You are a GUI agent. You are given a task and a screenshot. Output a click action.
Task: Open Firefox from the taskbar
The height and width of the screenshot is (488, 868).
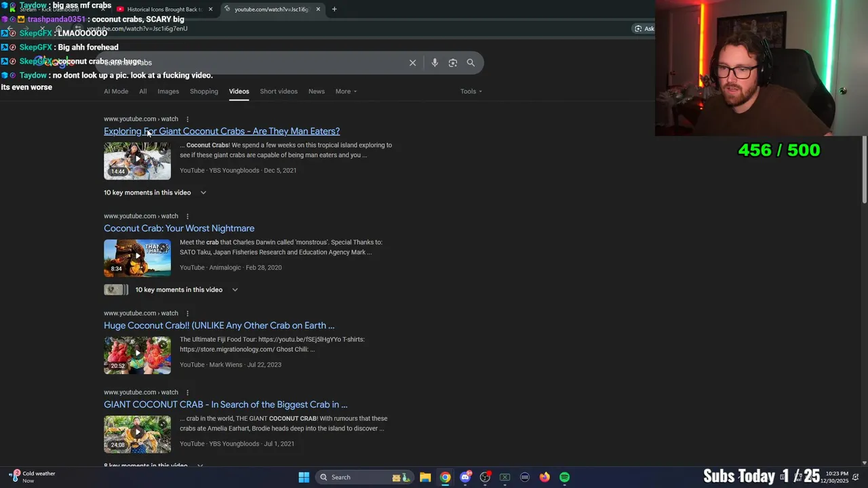(x=545, y=477)
